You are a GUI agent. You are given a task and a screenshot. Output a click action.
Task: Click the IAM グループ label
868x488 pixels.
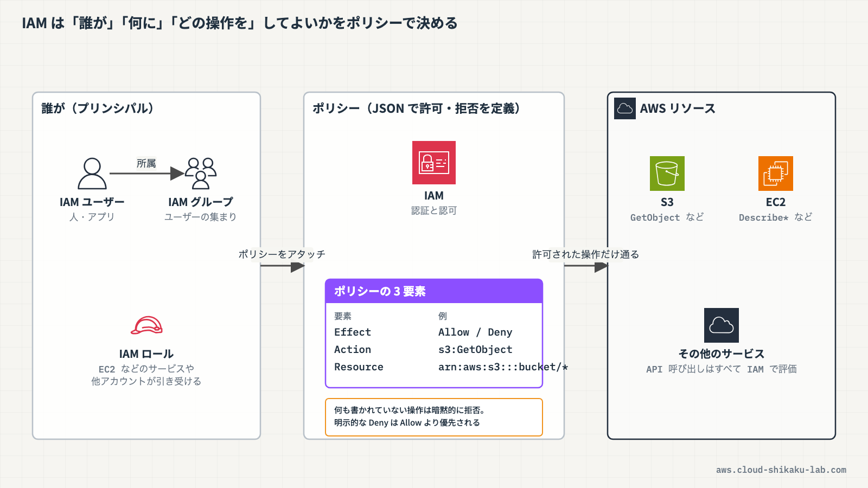point(201,202)
